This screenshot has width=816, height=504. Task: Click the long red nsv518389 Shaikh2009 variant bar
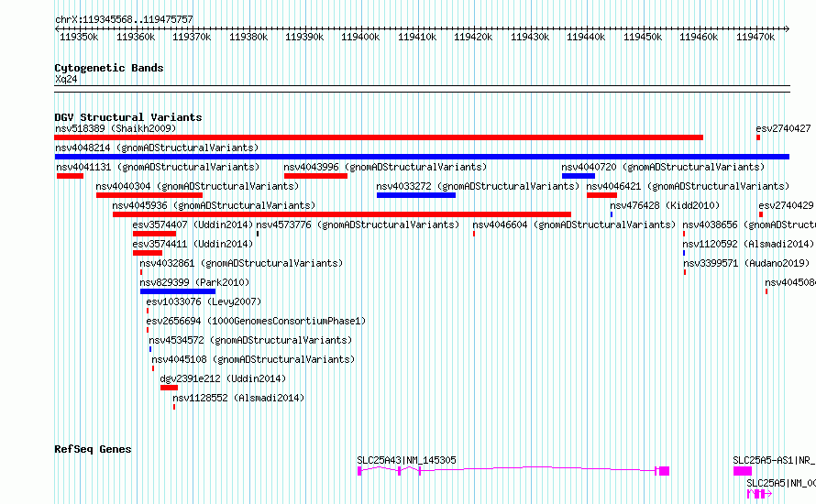379,137
